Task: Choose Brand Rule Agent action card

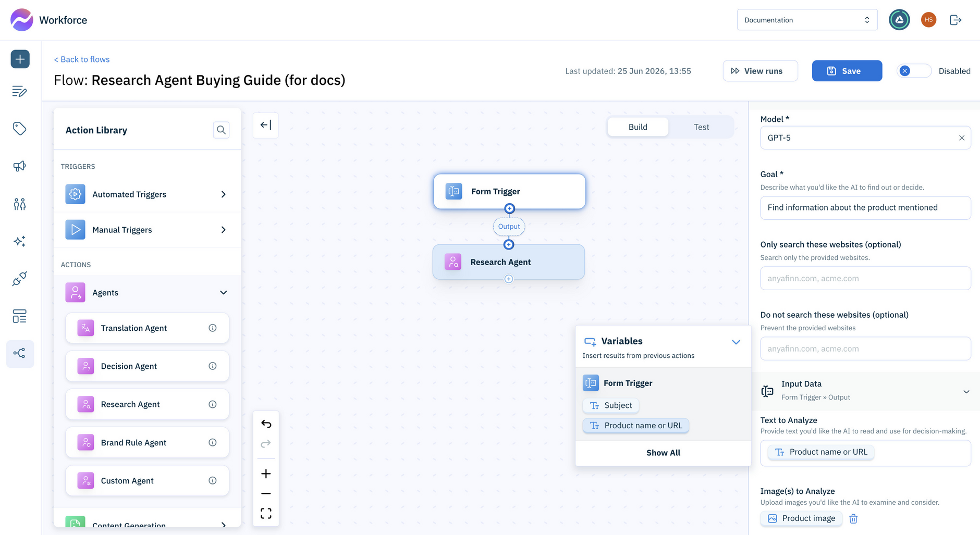Action: click(147, 442)
